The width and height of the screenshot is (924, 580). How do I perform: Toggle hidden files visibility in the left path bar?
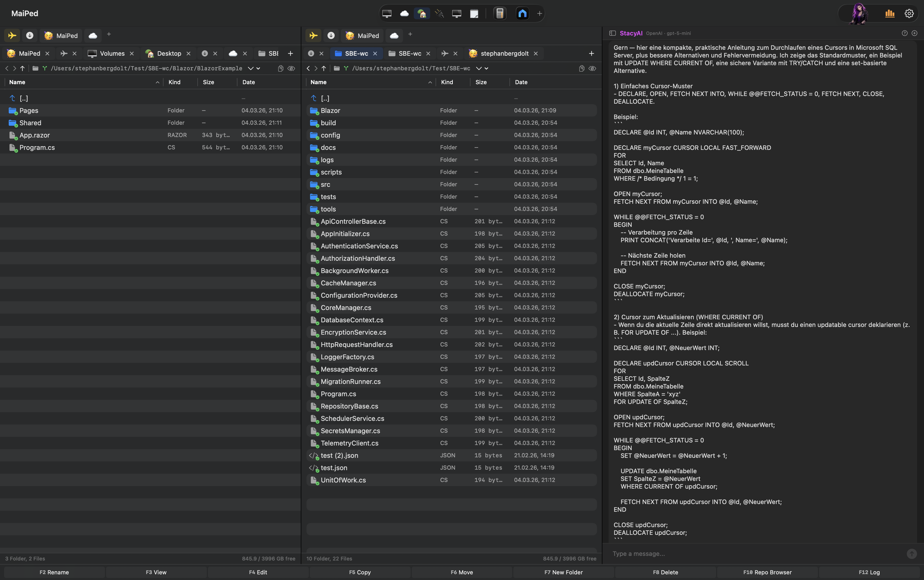coord(292,68)
